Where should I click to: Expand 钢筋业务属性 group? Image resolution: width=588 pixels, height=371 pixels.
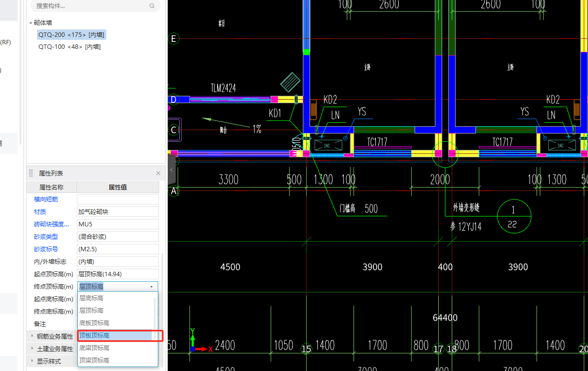[x=32, y=336]
